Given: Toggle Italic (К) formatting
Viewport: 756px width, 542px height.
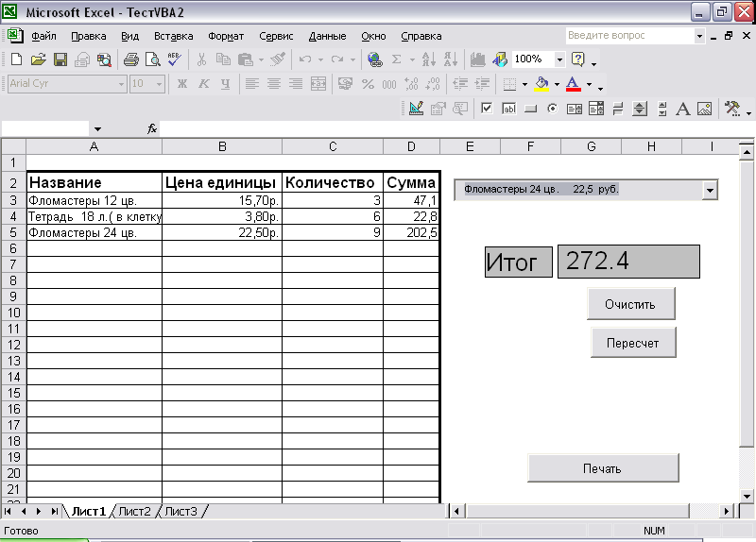Looking at the screenshot, I should [204, 84].
